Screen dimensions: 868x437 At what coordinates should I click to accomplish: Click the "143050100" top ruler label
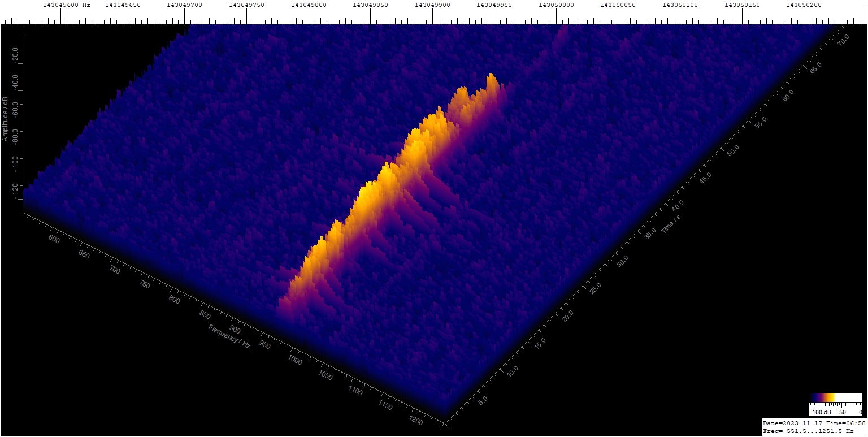(680, 5)
